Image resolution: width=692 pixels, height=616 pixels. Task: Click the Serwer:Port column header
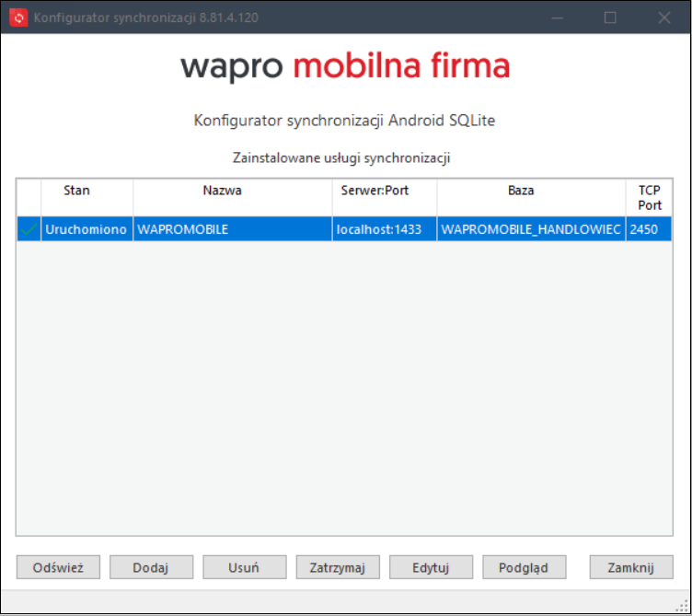(x=384, y=197)
